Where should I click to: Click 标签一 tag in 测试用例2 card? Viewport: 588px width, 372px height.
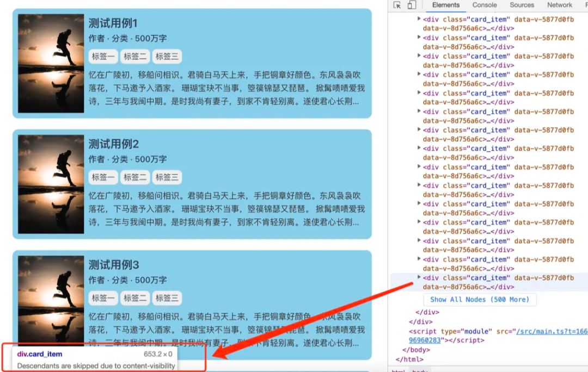(x=103, y=177)
